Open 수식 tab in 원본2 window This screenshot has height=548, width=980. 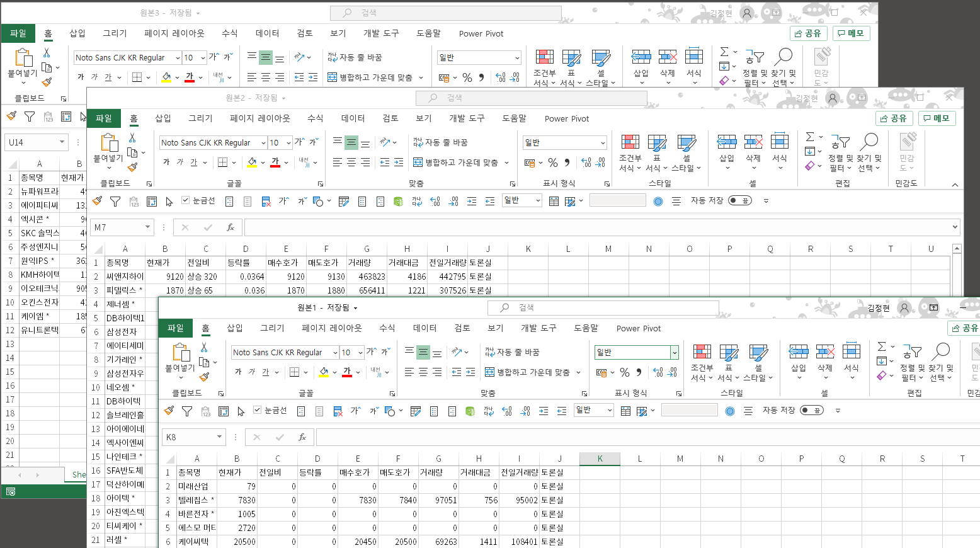[x=316, y=118]
